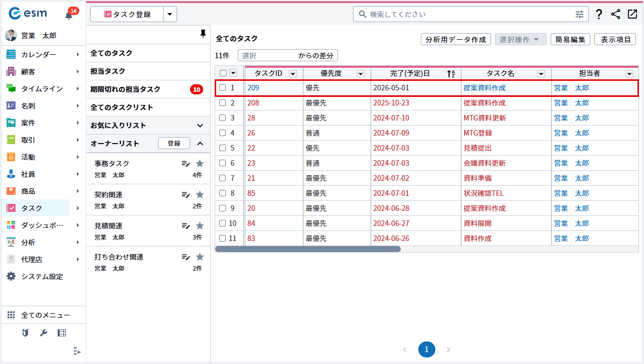Viewport: 644px width, 364px height.
Task: Click the 分析用データ作成 button
Action: point(455,40)
